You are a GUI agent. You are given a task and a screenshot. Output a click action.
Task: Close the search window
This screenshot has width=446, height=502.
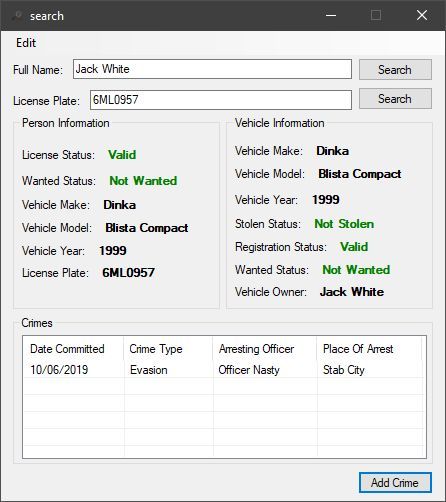422,15
